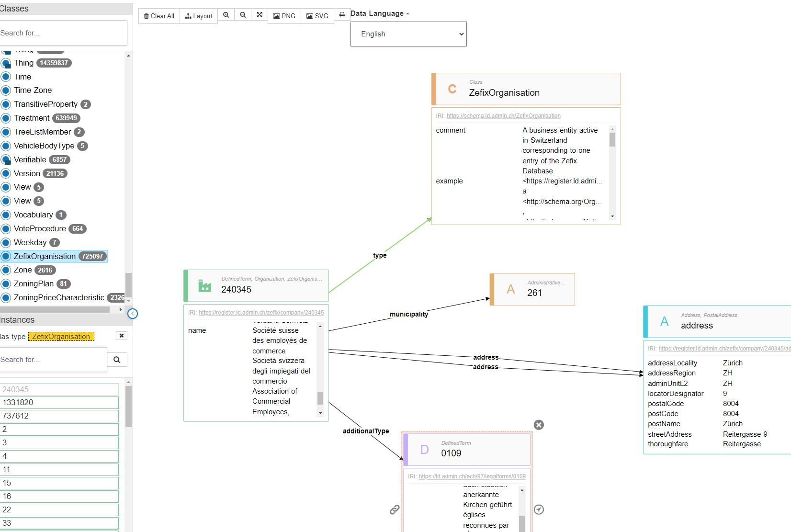791x532 pixels.
Task: Click the link icon beside node 0109
Action: pos(394,509)
